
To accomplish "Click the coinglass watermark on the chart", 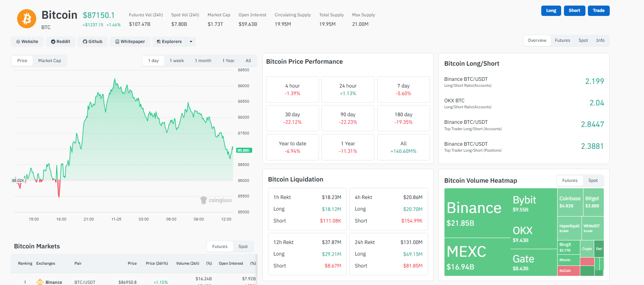I will (x=216, y=200).
